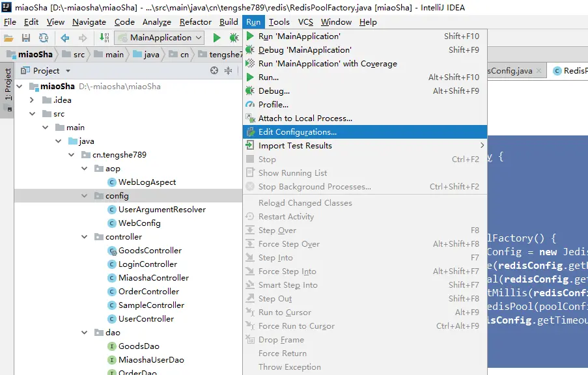The image size is (588, 375).
Task: Collapse the controller package
Action: coord(85,237)
